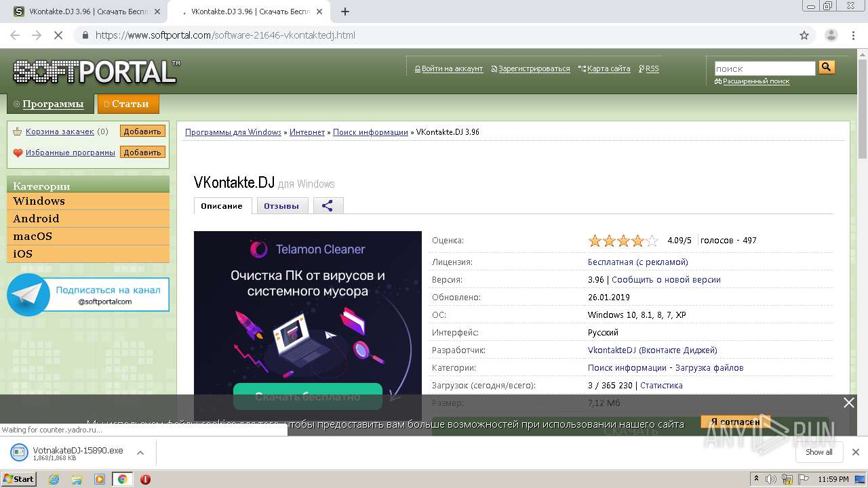Open Интернет breadcrumb link
Viewport: 868px width, 488px height.
point(307,132)
